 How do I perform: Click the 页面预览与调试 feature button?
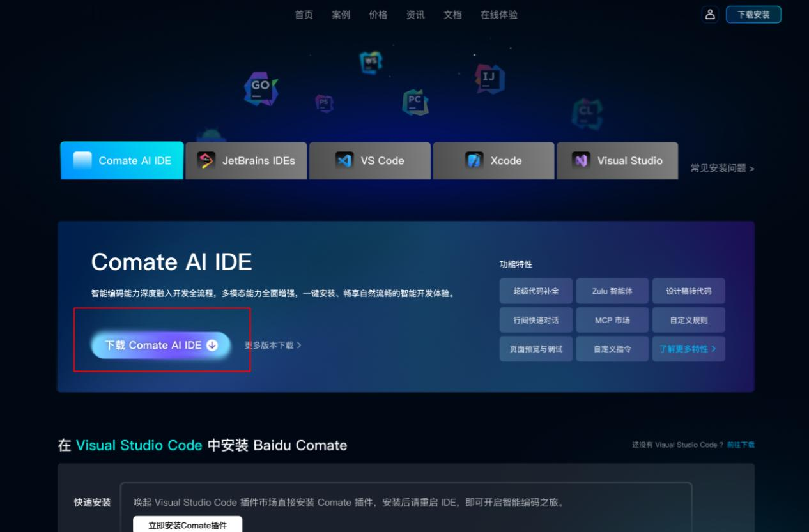(536, 349)
